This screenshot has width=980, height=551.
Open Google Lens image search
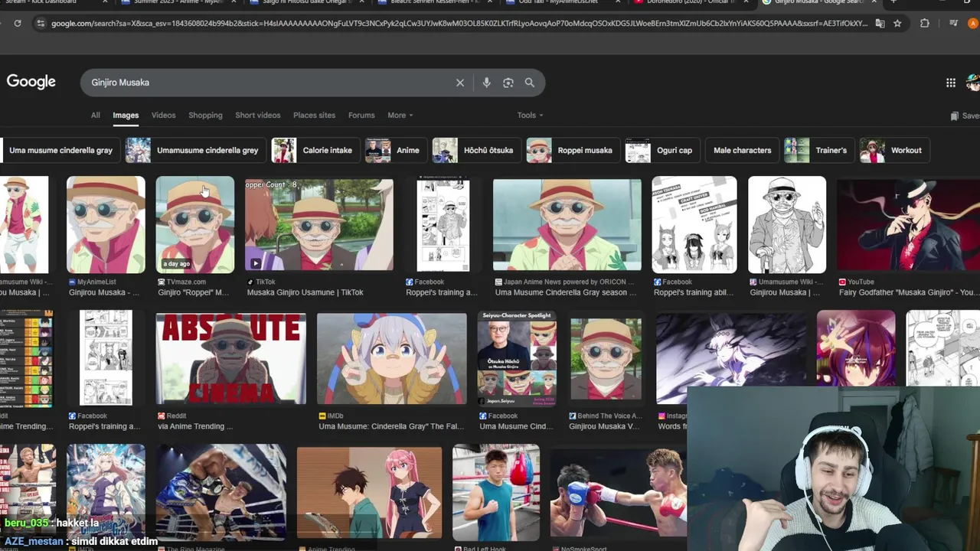(x=508, y=83)
